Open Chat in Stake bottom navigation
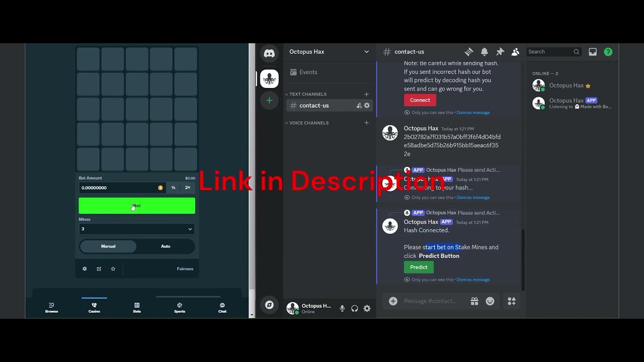The width and height of the screenshot is (644, 362). coord(222,308)
